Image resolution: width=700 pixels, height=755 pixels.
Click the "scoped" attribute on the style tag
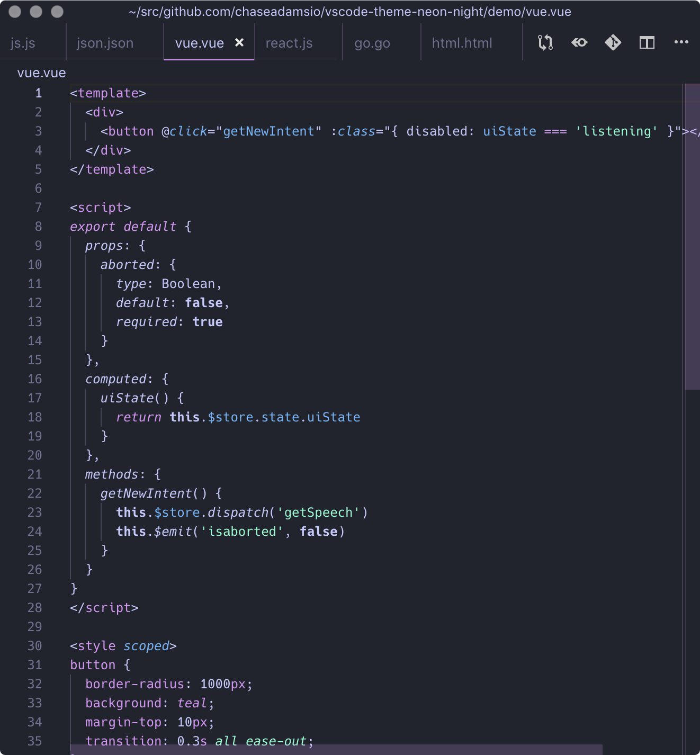pyautogui.click(x=146, y=646)
